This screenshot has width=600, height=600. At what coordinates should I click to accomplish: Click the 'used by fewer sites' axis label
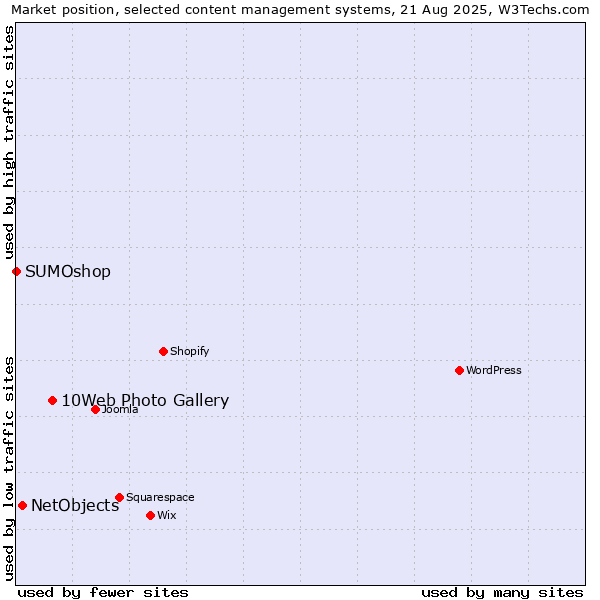tap(103, 593)
